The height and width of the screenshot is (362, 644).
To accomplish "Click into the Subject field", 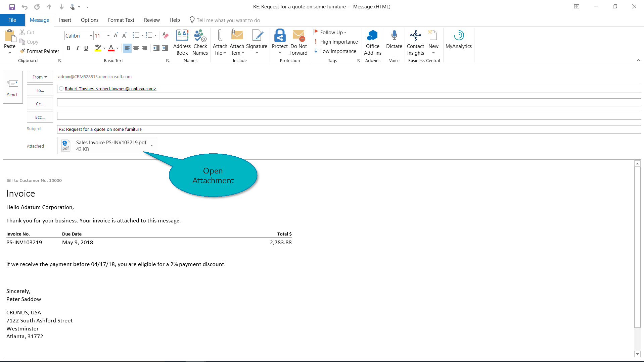I will [349, 130].
